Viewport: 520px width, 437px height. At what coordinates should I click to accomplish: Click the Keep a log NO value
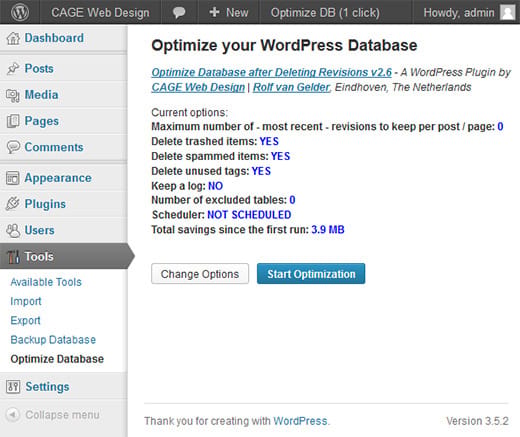[215, 186]
